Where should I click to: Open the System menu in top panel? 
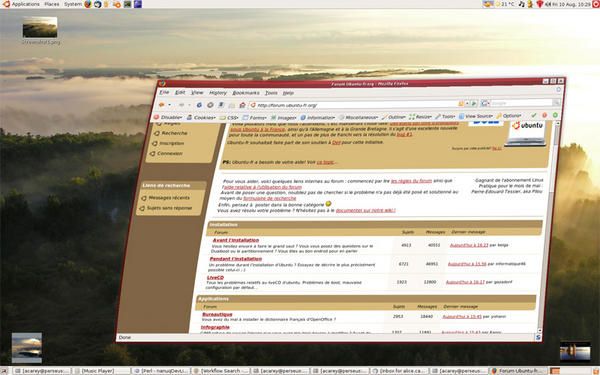tap(73, 4)
